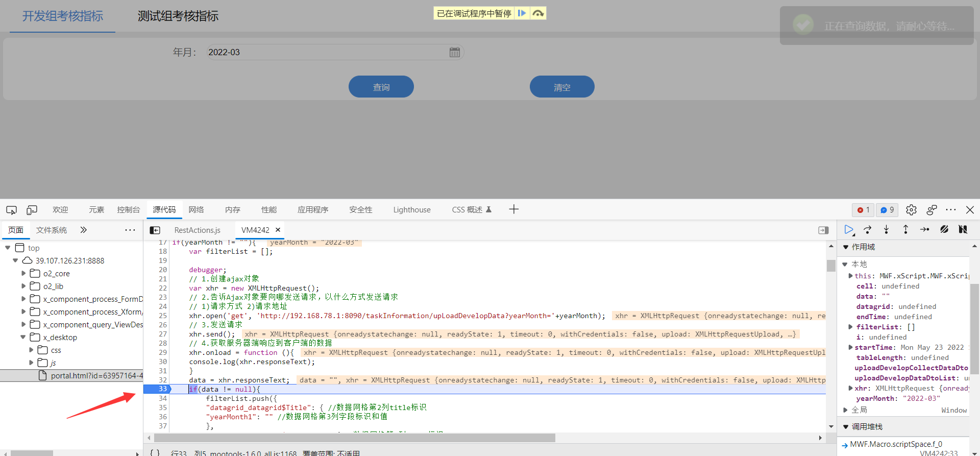
Task: Click the calendar icon in 年月 field
Action: click(x=454, y=52)
